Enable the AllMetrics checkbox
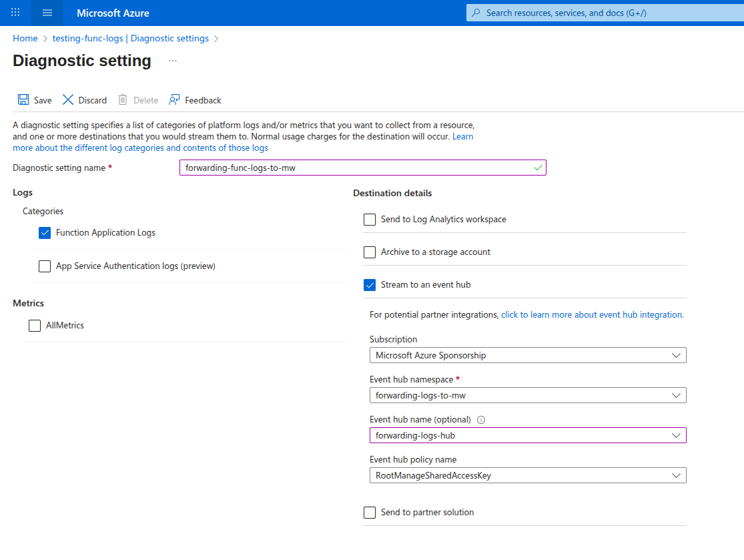744x560 pixels. tap(34, 325)
